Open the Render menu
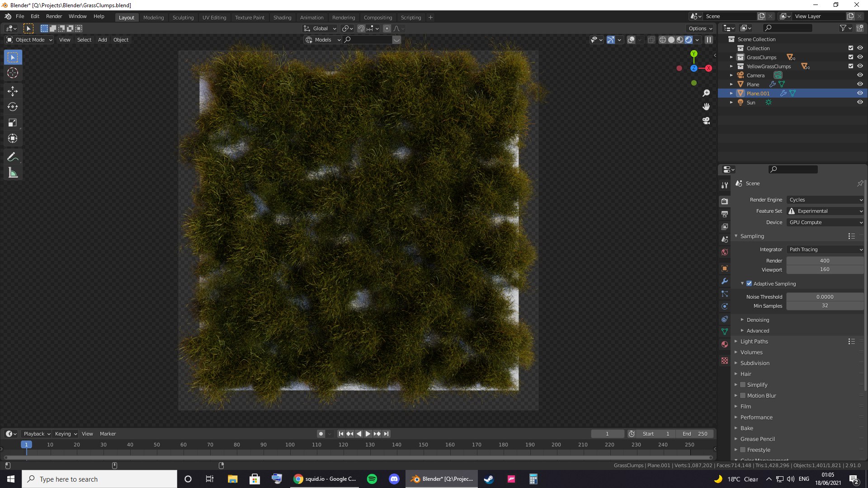The image size is (868, 488). 54,16
